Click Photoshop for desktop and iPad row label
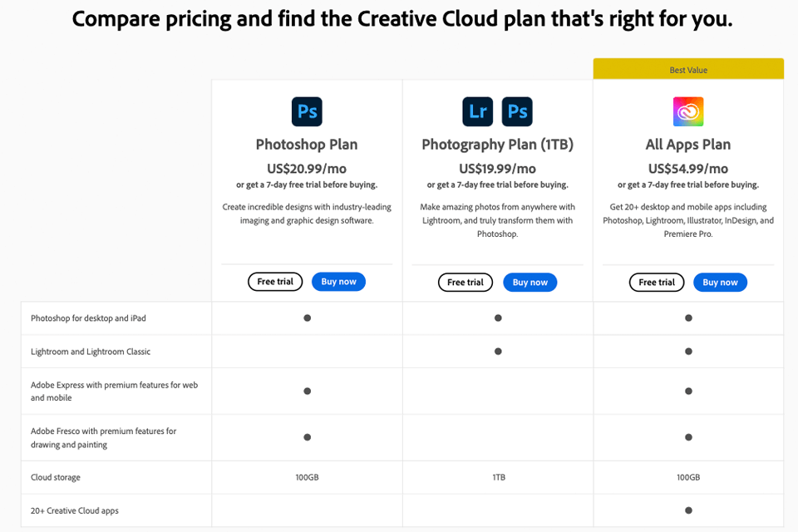The image size is (798, 532). [88, 318]
